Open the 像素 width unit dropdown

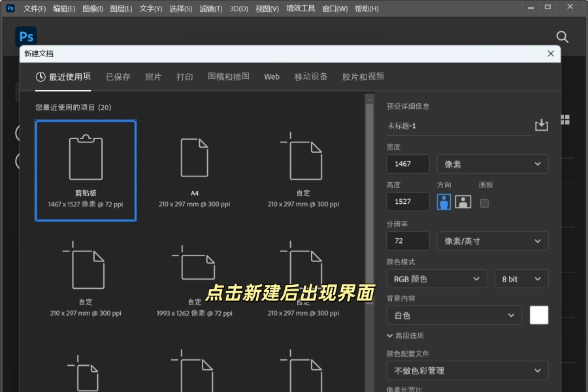[493, 164]
